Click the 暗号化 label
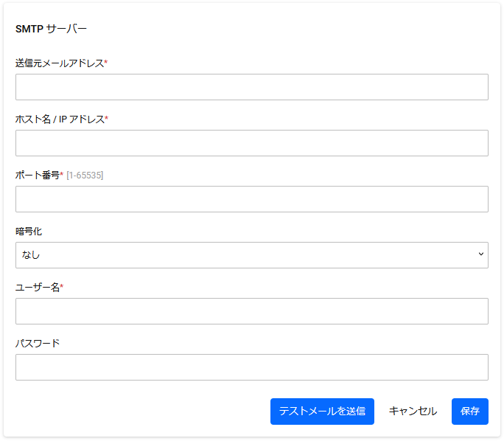The height and width of the screenshot is (441, 504). click(29, 231)
